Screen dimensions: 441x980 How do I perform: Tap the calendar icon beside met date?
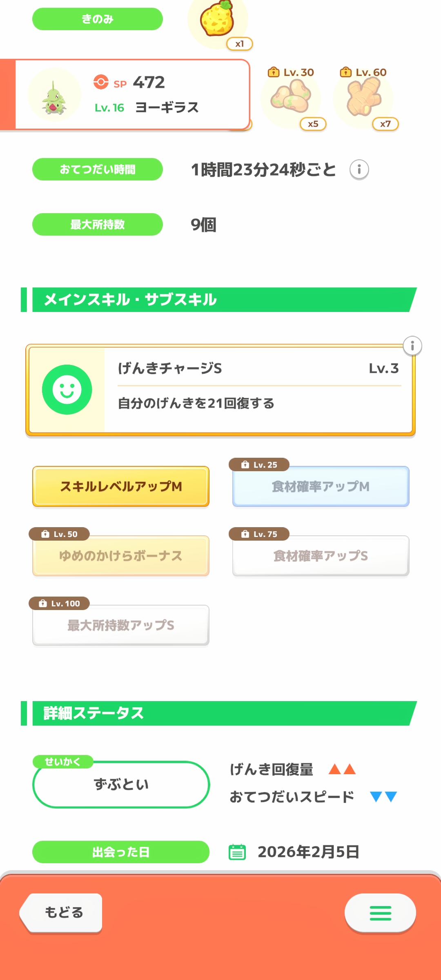[x=237, y=852]
